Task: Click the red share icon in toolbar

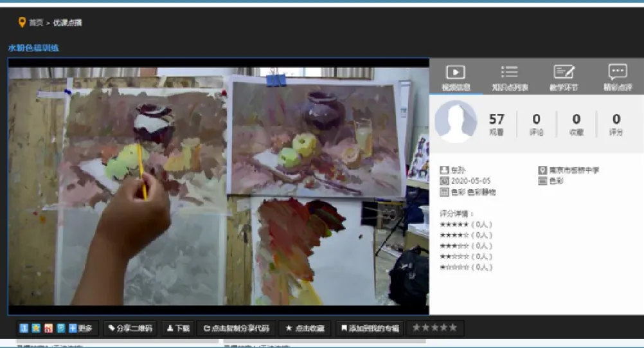Action: coord(48,328)
